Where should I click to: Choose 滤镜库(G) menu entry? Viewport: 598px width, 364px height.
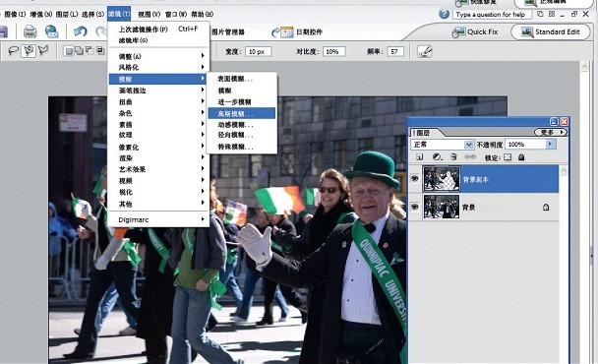(158, 40)
